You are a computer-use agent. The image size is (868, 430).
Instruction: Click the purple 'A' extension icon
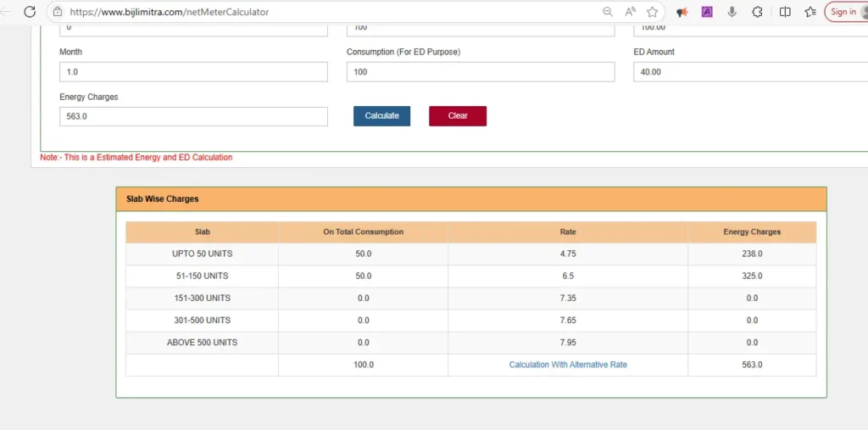pyautogui.click(x=707, y=12)
